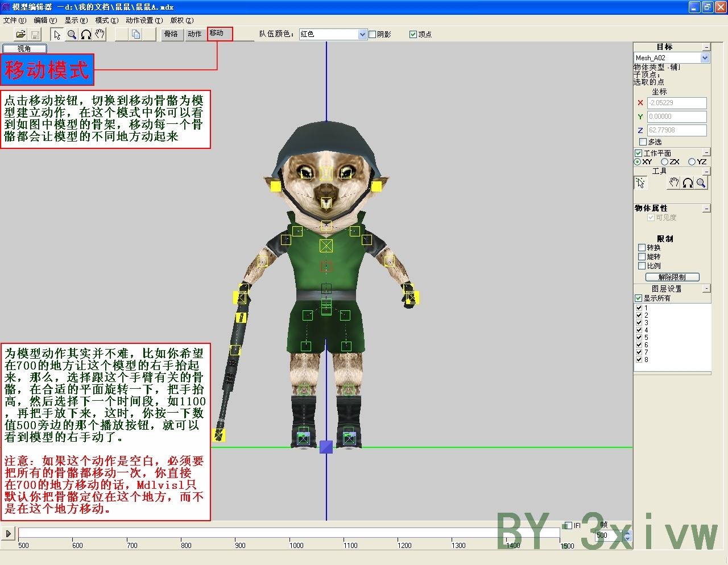Click the X coordinate input field

click(677, 103)
